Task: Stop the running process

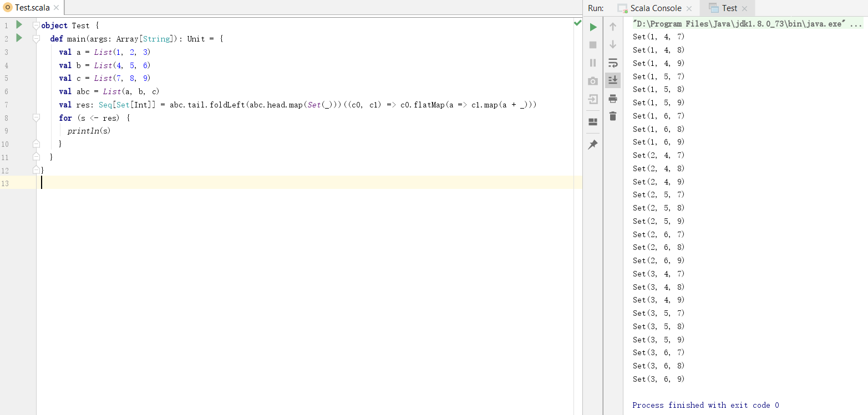Action: click(x=593, y=45)
